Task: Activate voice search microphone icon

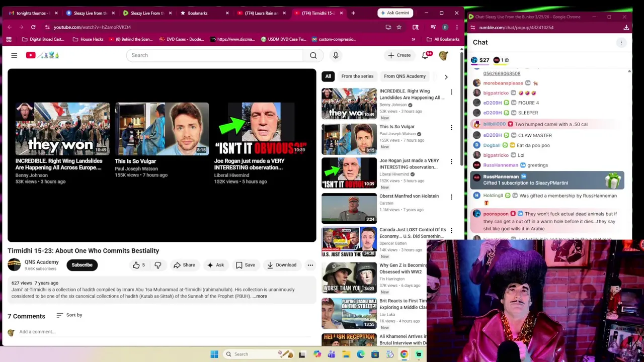Action: pos(336,55)
